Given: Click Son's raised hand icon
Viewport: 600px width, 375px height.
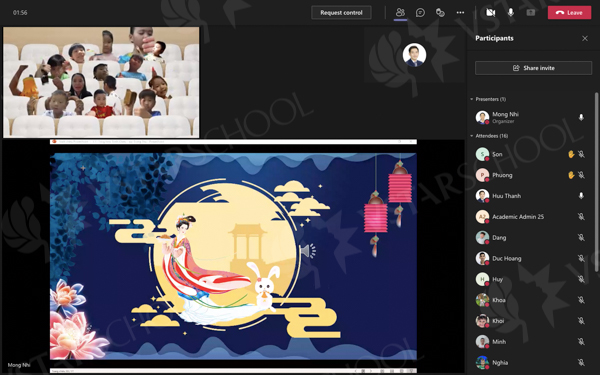Looking at the screenshot, I should (571, 154).
